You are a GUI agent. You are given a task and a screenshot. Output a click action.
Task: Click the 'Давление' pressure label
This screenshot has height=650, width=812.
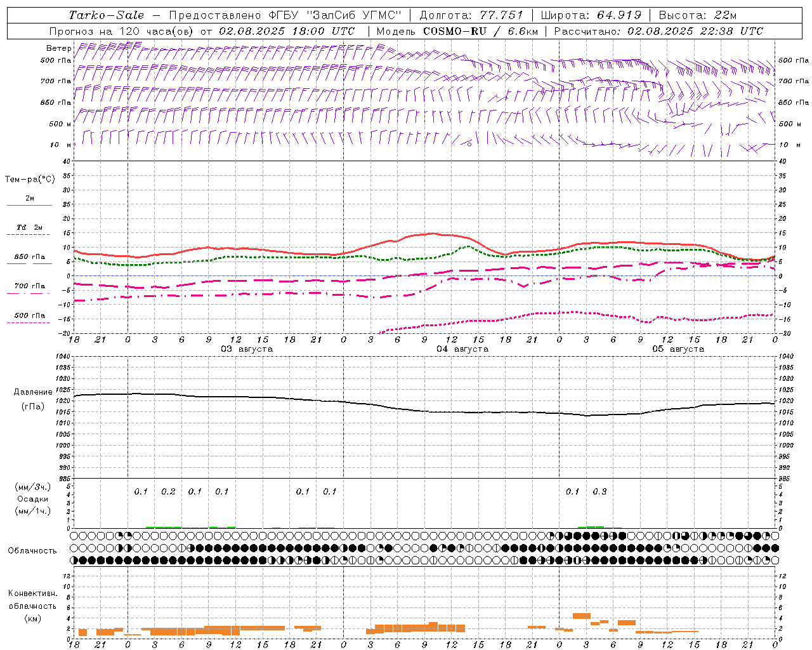tap(33, 392)
